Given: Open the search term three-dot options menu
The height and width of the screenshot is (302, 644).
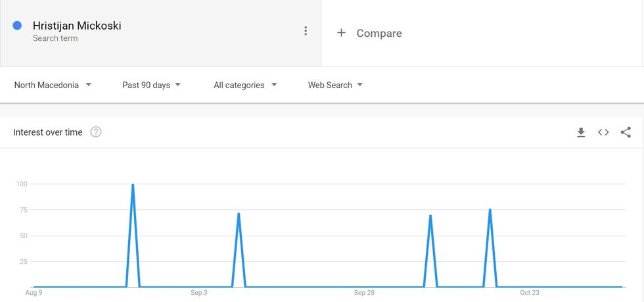Looking at the screenshot, I should click(x=306, y=31).
